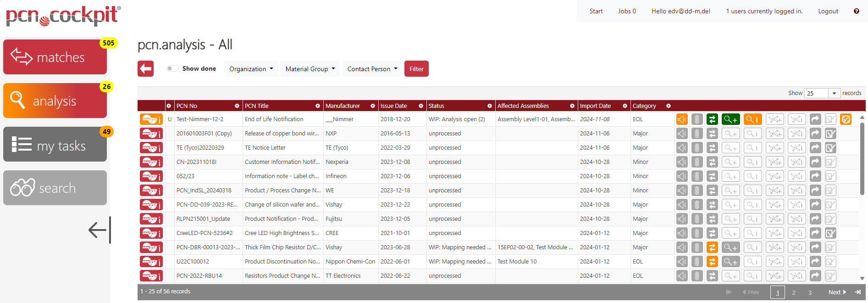The image size is (868, 303).
Task: Click the traffic light icon in NXP row
Action: [697, 134]
